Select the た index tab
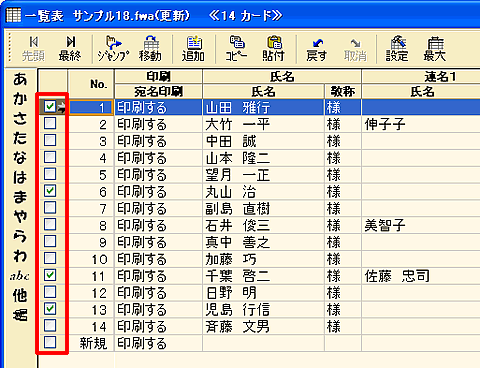The height and width of the screenshot is (368, 480). [x=20, y=138]
